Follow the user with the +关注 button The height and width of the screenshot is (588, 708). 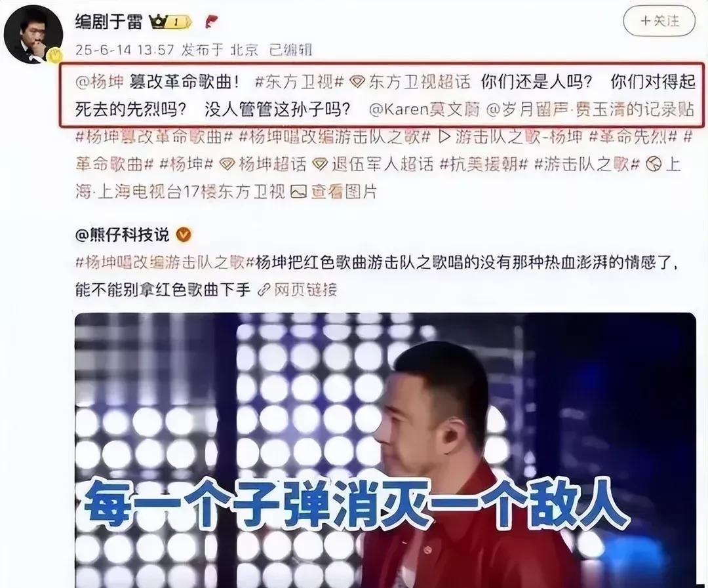(659, 21)
